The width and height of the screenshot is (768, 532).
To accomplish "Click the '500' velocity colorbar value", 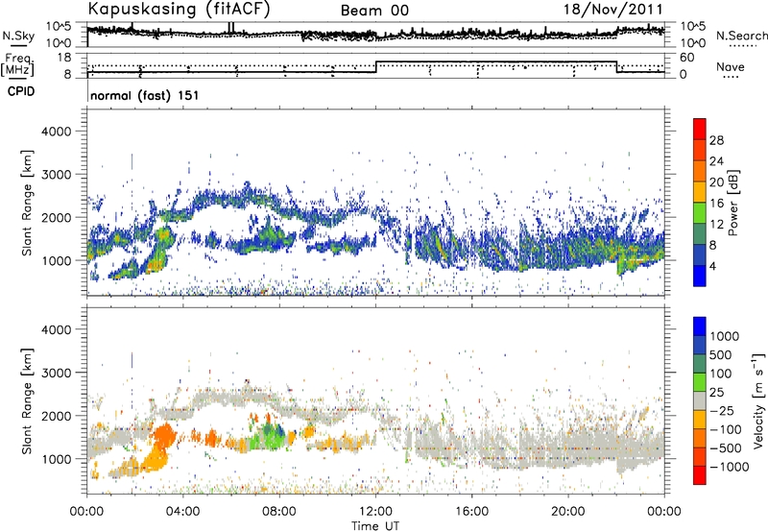I will click(x=721, y=354).
